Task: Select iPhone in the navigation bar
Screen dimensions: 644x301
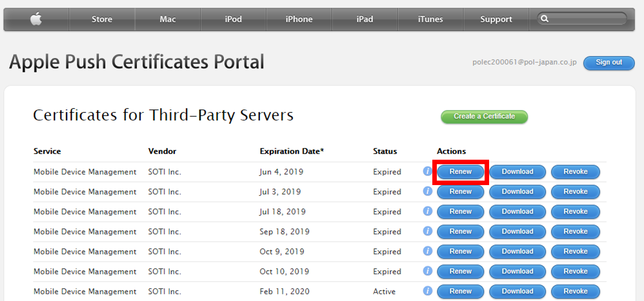Action: coord(299,19)
